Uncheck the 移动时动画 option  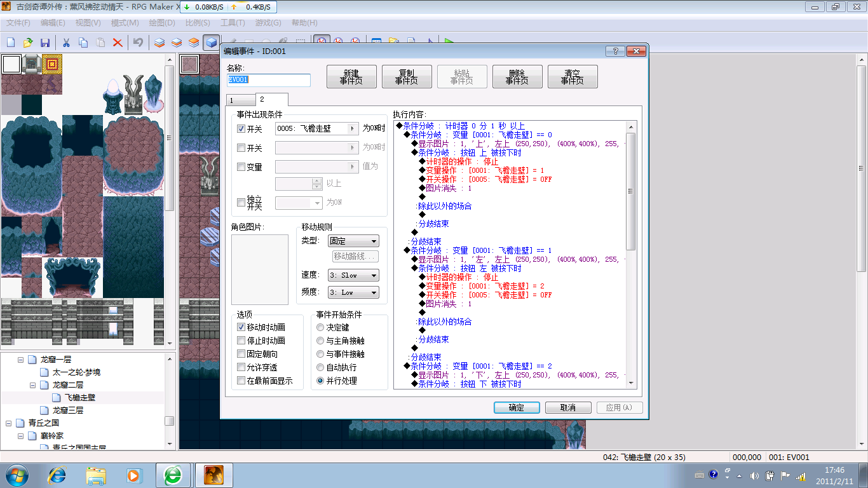click(241, 327)
